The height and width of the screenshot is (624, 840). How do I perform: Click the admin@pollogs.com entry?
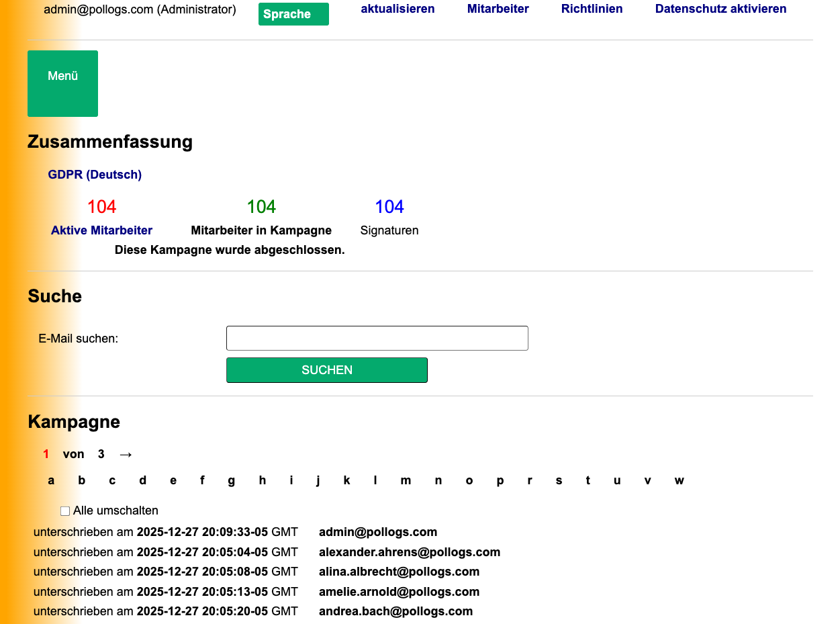tap(377, 532)
